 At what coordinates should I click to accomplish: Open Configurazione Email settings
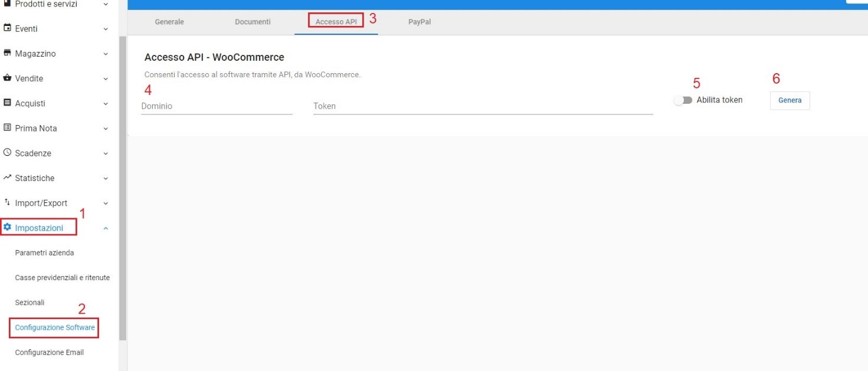(x=50, y=352)
